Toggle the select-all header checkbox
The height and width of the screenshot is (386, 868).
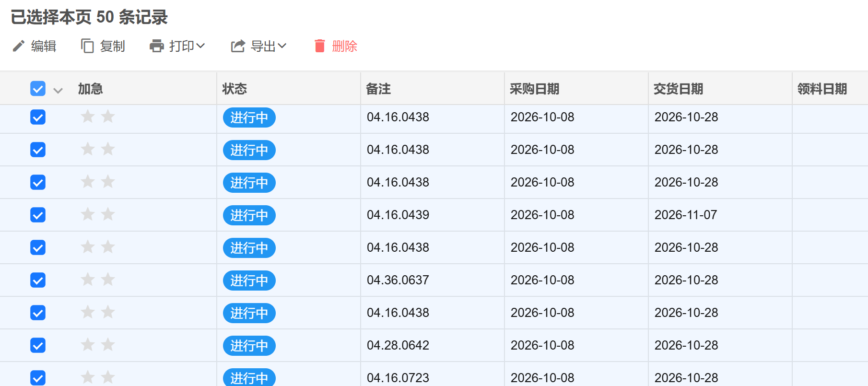point(38,89)
